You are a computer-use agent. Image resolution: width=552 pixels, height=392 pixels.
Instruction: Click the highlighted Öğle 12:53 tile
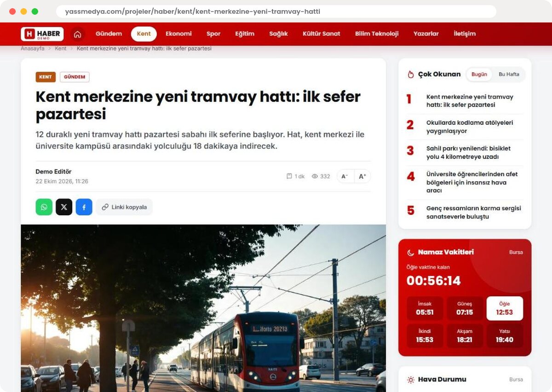pos(505,308)
